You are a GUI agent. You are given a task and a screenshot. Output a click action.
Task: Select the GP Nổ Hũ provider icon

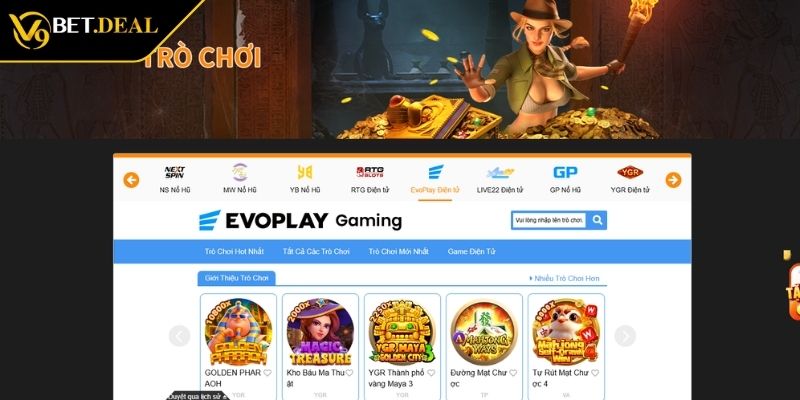pyautogui.click(x=565, y=172)
